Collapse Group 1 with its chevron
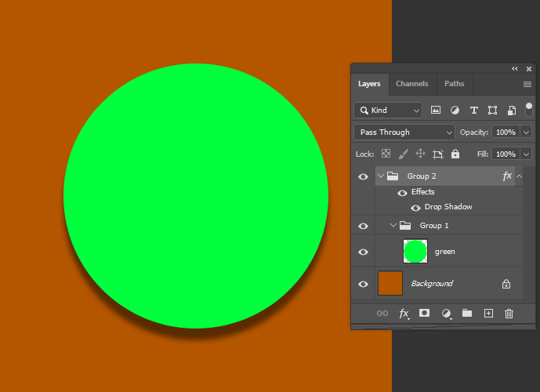Screen dimensions: 540x392 click(x=393, y=225)
